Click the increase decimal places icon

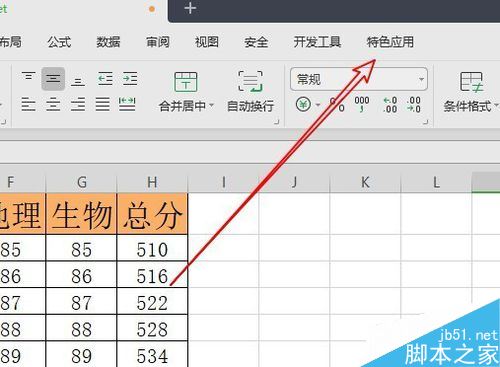[390, 105]
